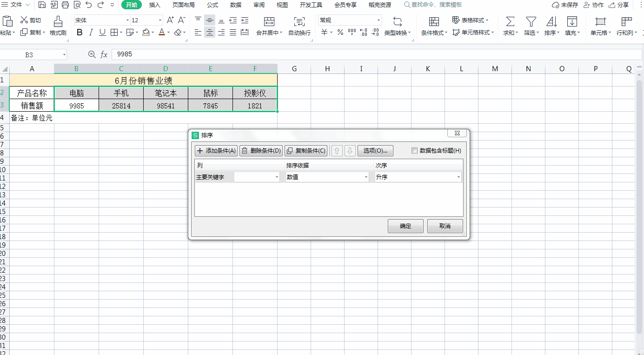Screen dimensions: 644x355
Task: Open the number format dropdown 常规
Action: tap(378, 20)
